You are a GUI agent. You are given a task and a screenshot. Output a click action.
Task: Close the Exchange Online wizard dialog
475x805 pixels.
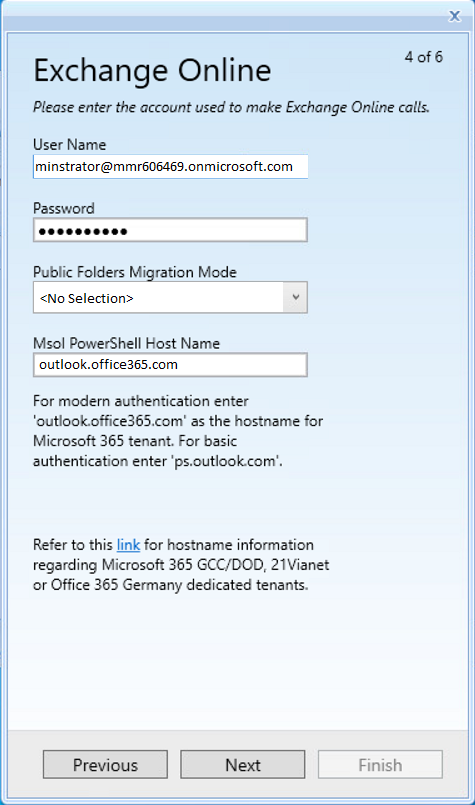454,16
